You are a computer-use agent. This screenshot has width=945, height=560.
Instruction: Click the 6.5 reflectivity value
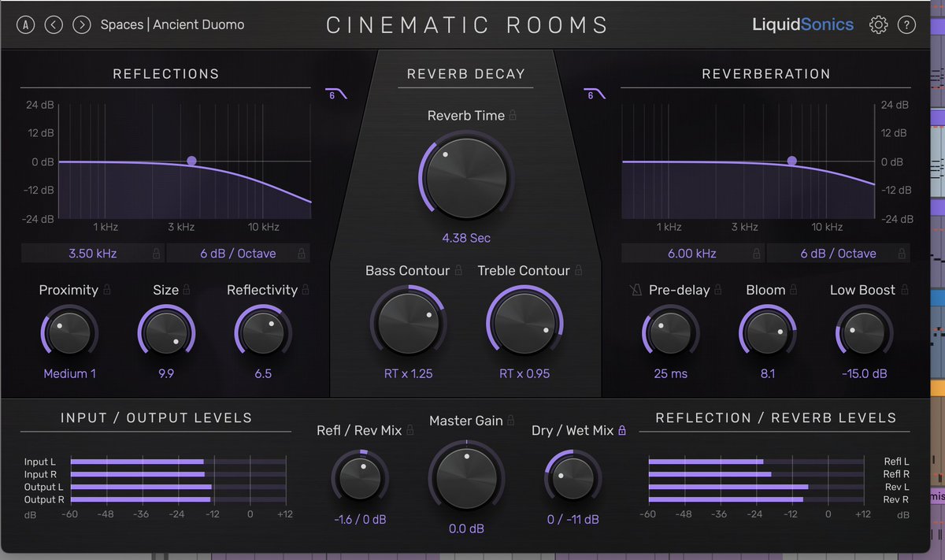263,373
